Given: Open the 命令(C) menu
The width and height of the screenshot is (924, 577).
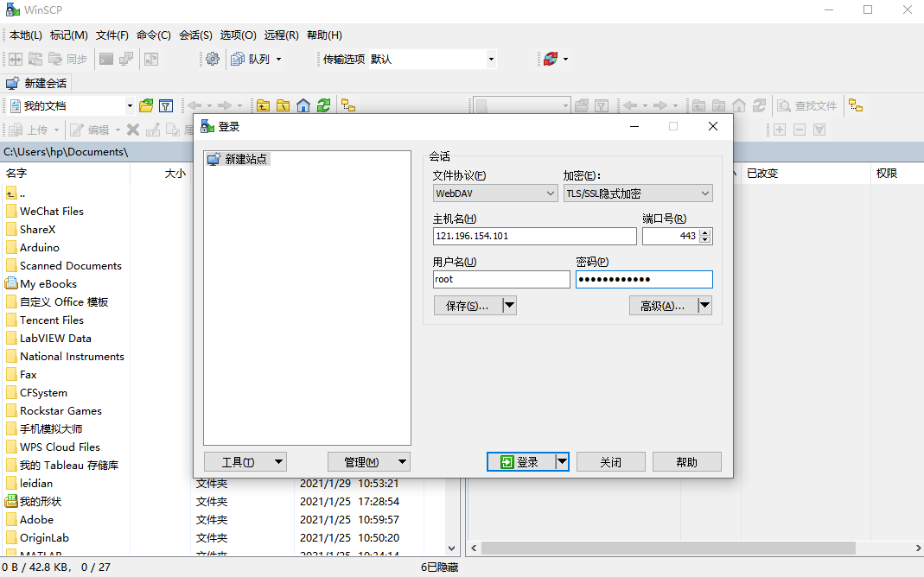Looking at the screenshot, I should click(x=154, y=35).
